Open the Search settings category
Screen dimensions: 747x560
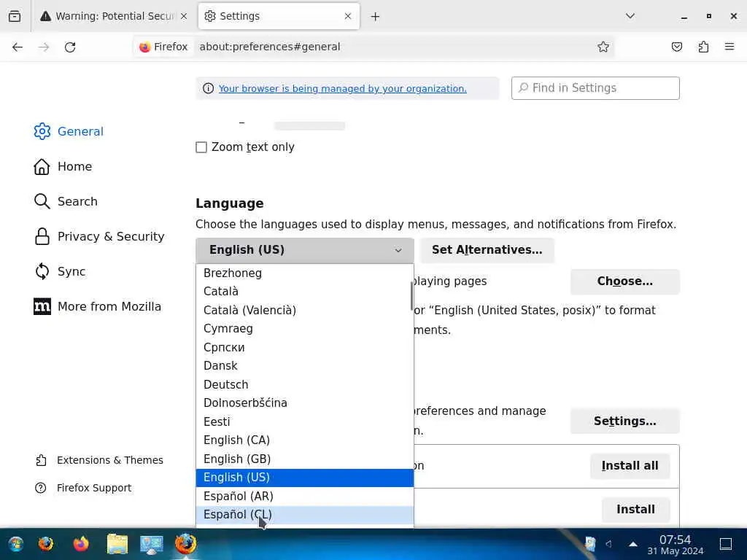[x=66, y=201]
